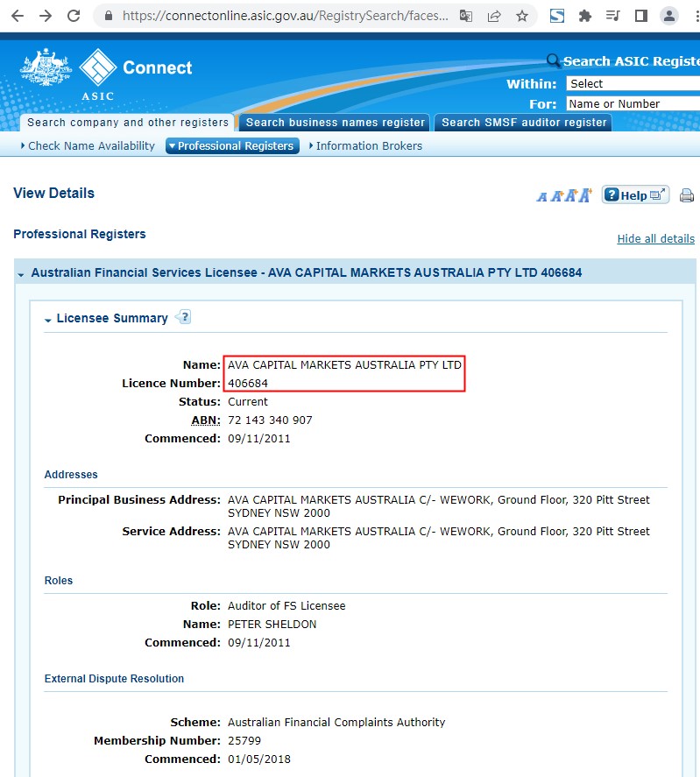This screenshot has width=700, height=777.
Task: Open the browser profile avatar
Action: tap(669, 16)
